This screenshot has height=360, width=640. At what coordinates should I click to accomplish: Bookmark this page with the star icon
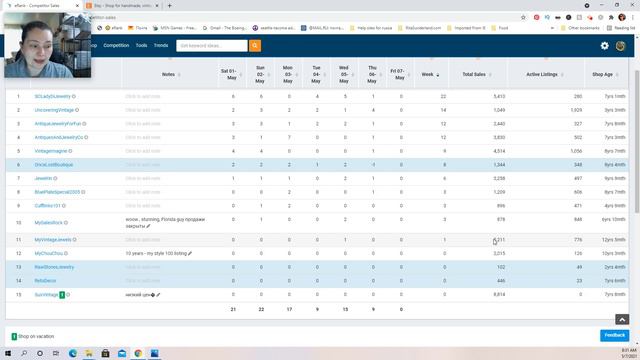coord(523,17)
